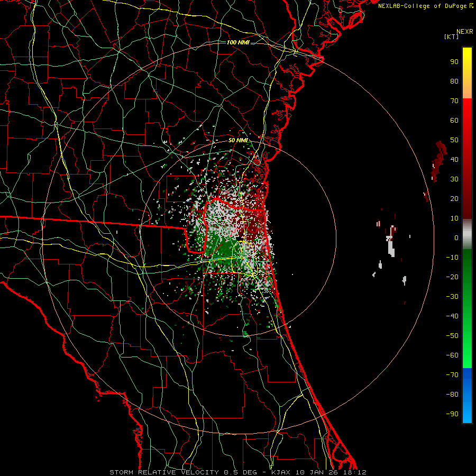Click the 20 value on the velocity scale
The width and height of the screenshot is (476, 476).
pos(454,198)
